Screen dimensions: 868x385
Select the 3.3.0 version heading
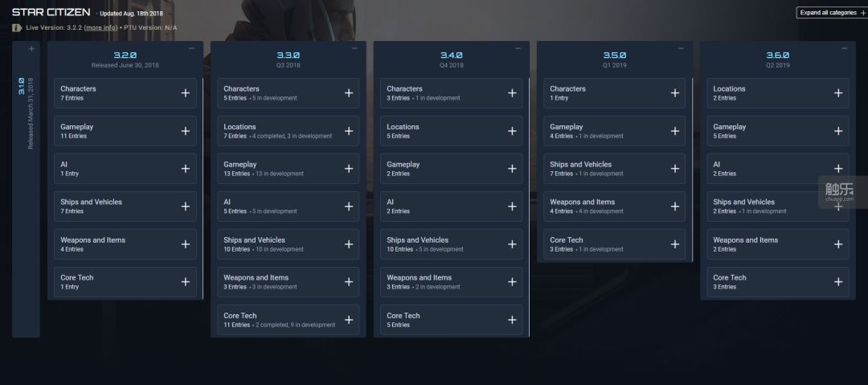(x=288, y=55)
